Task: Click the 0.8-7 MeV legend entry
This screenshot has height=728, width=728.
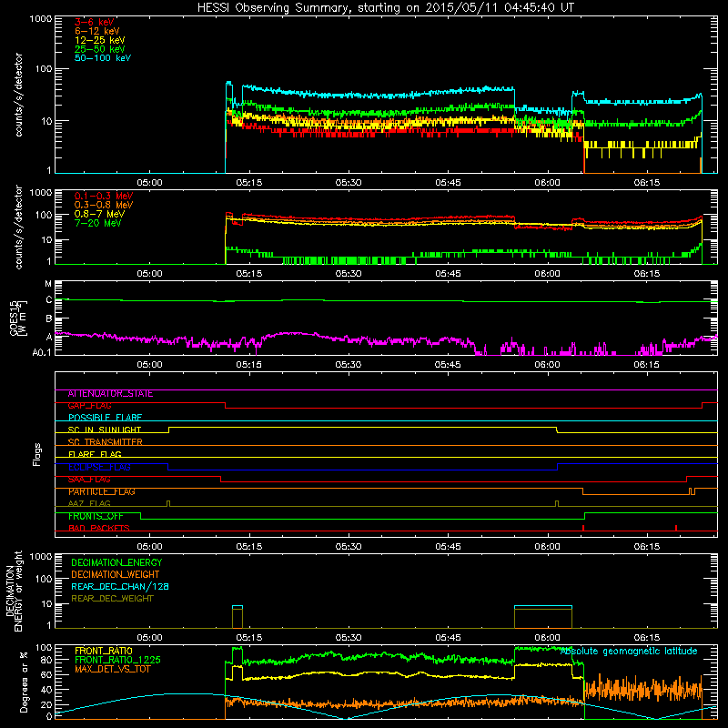Action: [x=99, y=214]
